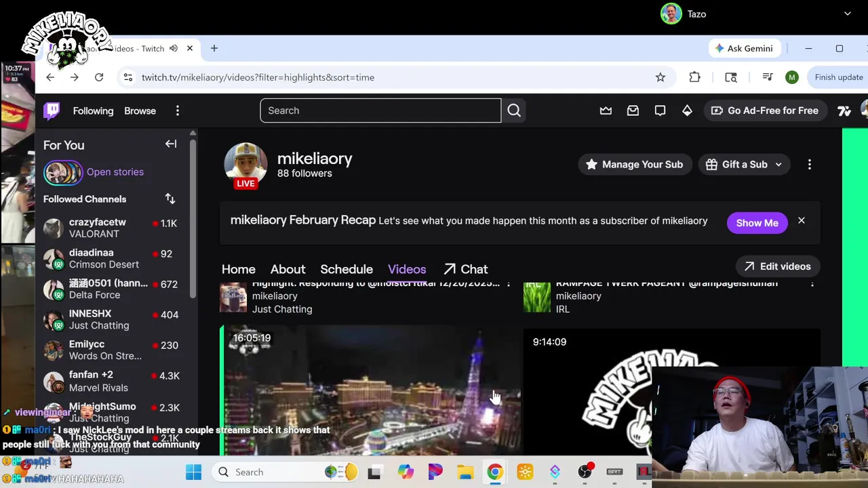Open fanfan +2 Marvel Rivals channel
Screen dimensions: 868x488
pyautogui.click(x=112, y=381)
